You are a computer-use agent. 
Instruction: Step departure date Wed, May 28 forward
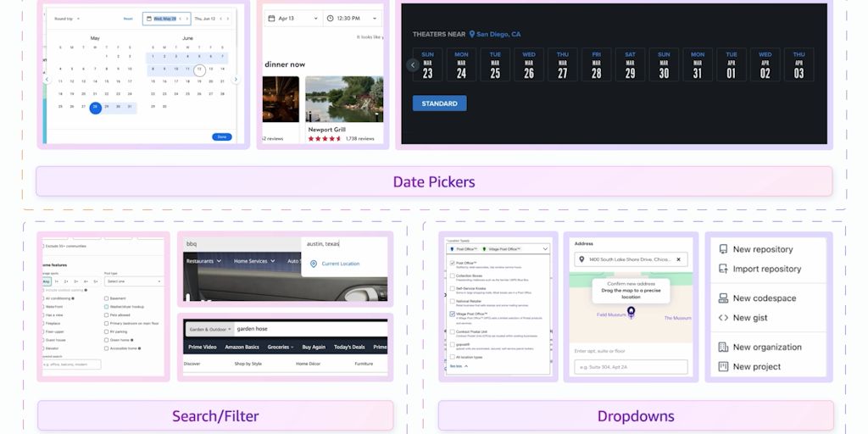point(186,19)
